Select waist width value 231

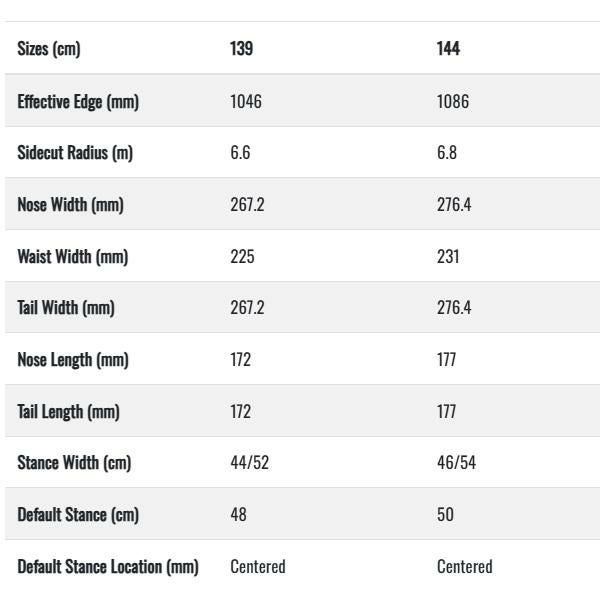click(448, 257)
